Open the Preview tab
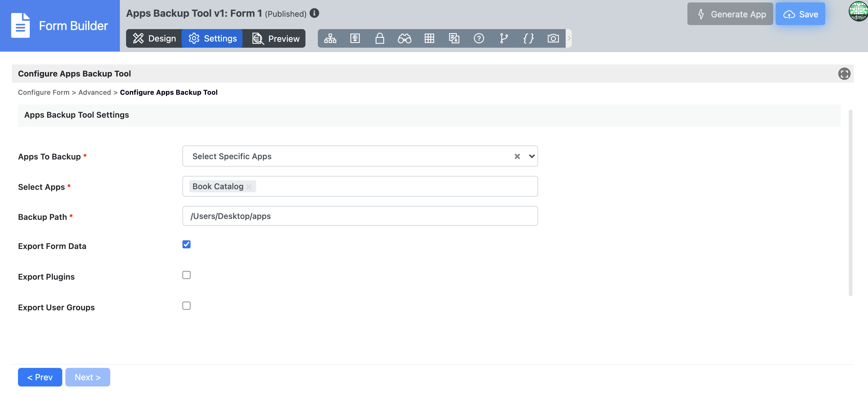The width and height of the screenshot is (868, 397). point(276,38)
